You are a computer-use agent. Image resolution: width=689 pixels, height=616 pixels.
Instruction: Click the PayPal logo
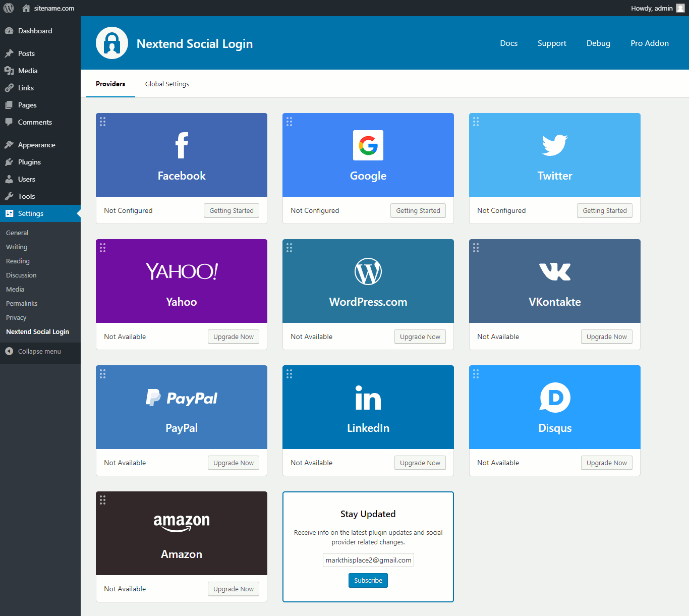tap(182, 398)
